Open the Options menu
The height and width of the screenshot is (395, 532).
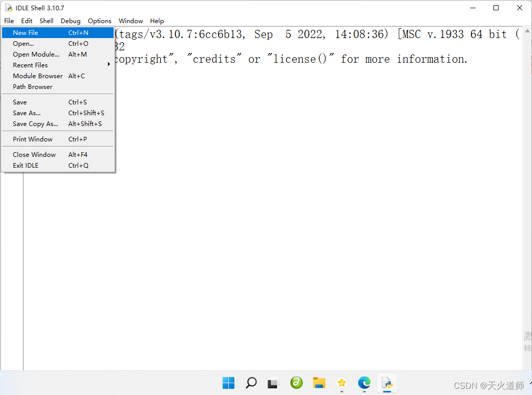[99, 21]
